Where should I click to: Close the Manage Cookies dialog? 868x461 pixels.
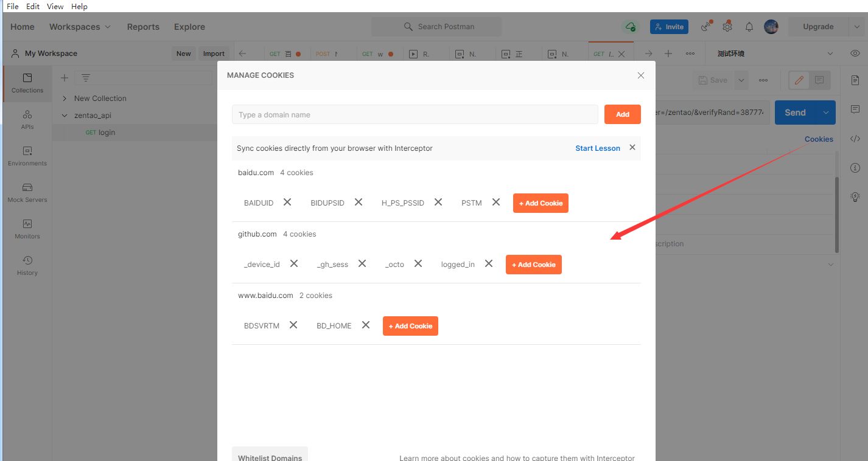tap(640, 75)
